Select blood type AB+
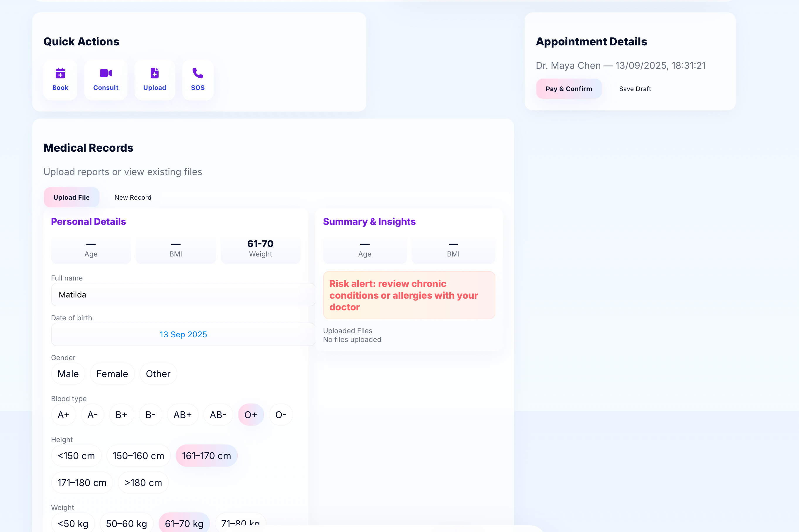The width and height of the screenshot is (799, 532). (183, 415)
